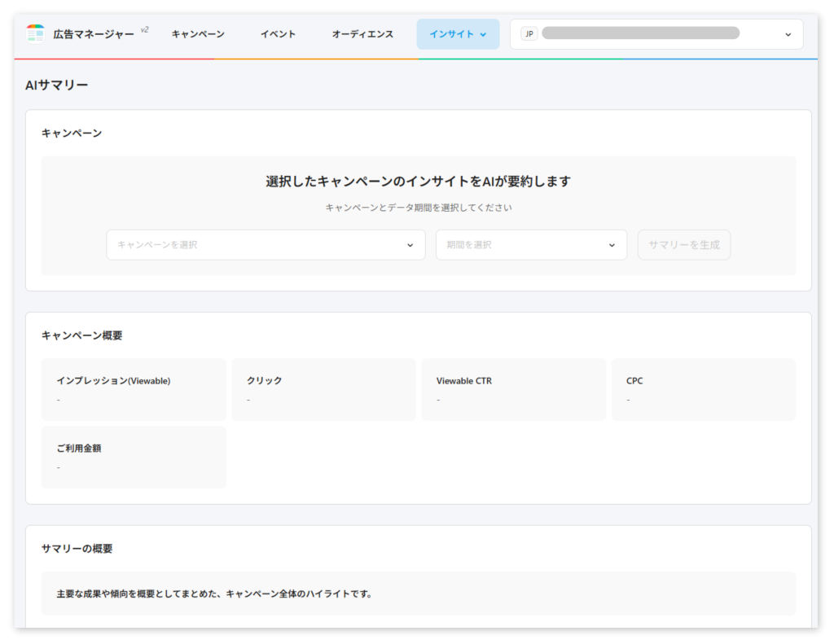Click the キャンペーンを選択 chevron arrow

[410, 245]
